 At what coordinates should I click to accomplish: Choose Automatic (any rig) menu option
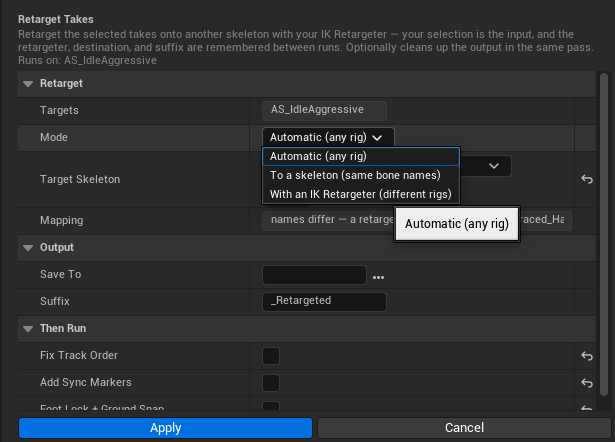(x=360, y=156)
